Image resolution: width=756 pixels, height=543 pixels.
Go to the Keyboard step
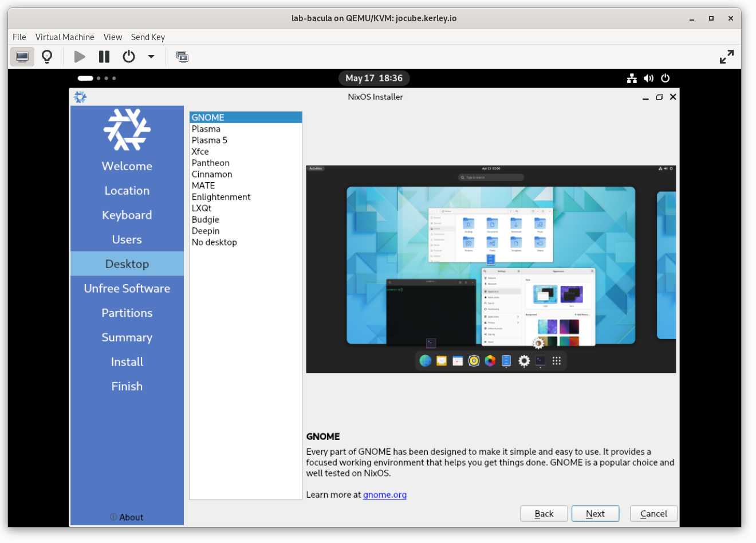[127, 215]
